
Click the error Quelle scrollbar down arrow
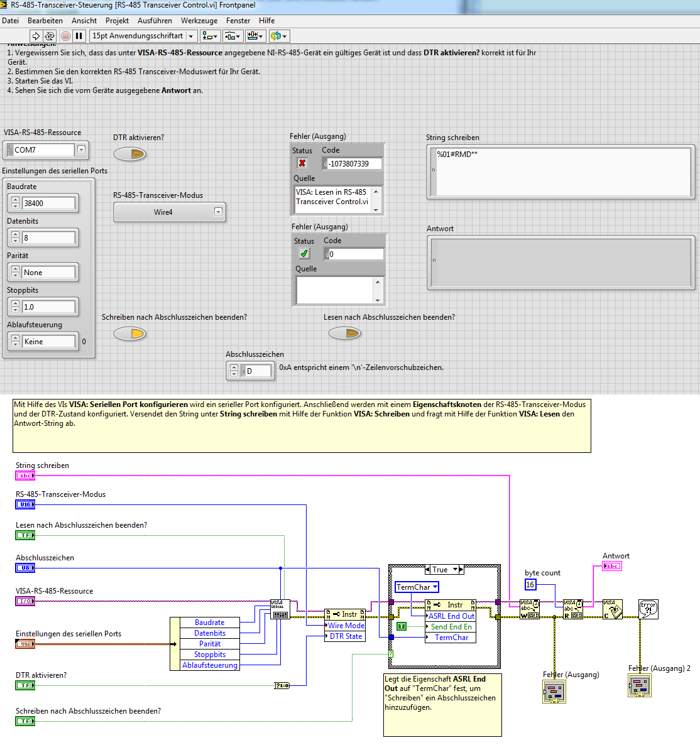pyautogui.click(x=376, y=210)
